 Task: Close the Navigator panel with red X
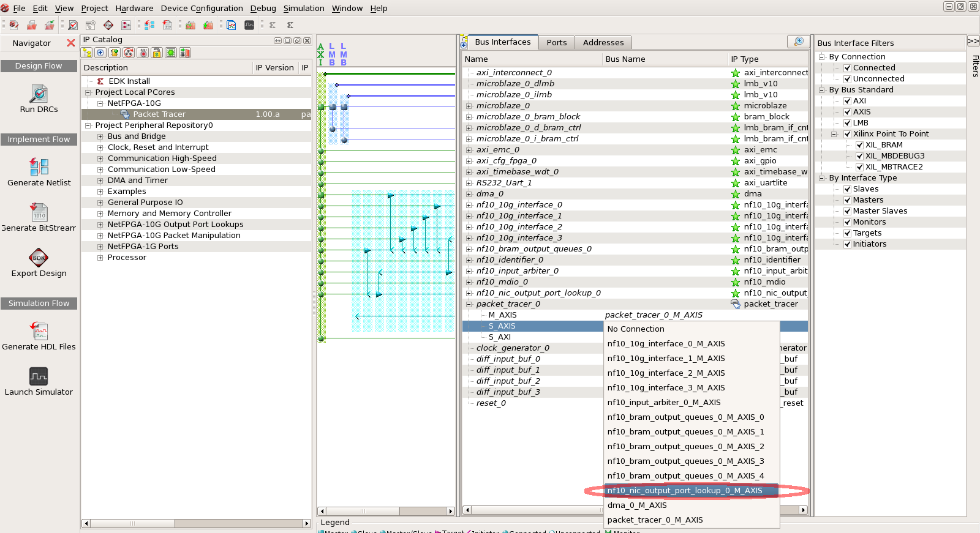[71, 43]
